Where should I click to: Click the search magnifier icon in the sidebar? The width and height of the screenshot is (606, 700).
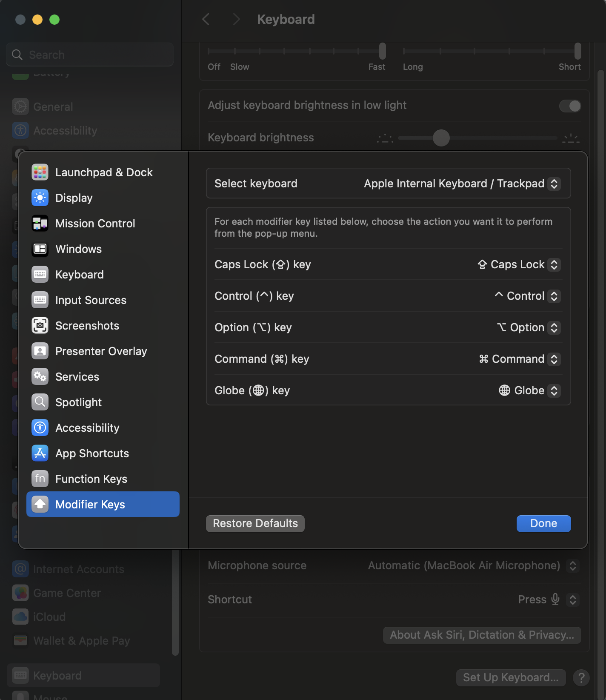tap(17, 55)
